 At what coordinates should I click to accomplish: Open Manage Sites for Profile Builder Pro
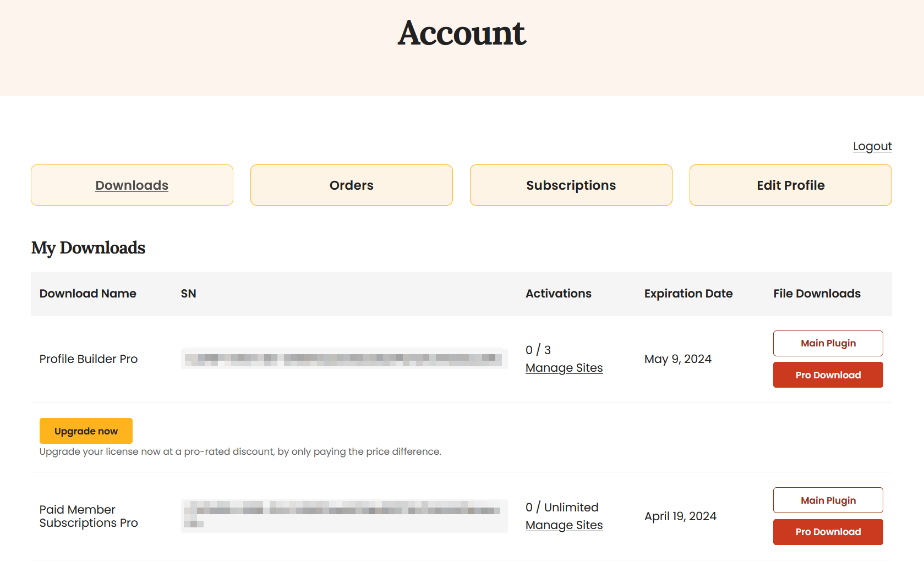[564, 368]
